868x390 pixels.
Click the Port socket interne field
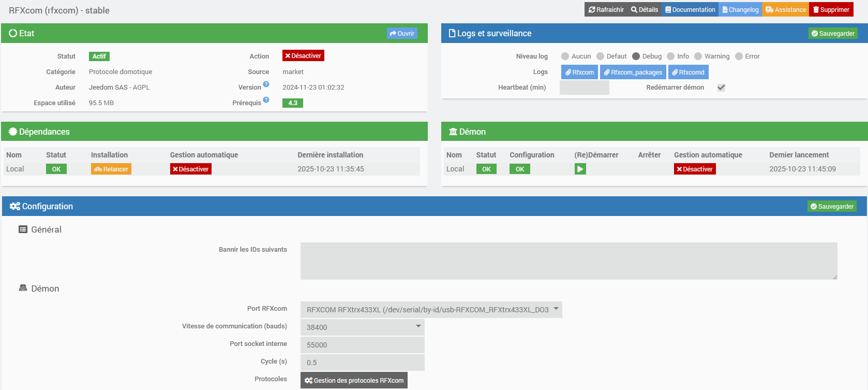click(363, 345)
